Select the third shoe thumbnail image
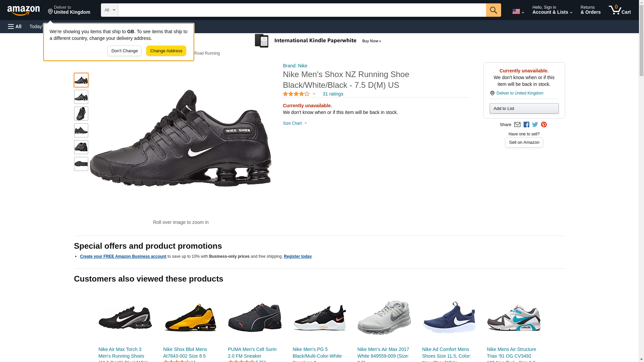Viewport: 644px width, 362px height. 81,114
